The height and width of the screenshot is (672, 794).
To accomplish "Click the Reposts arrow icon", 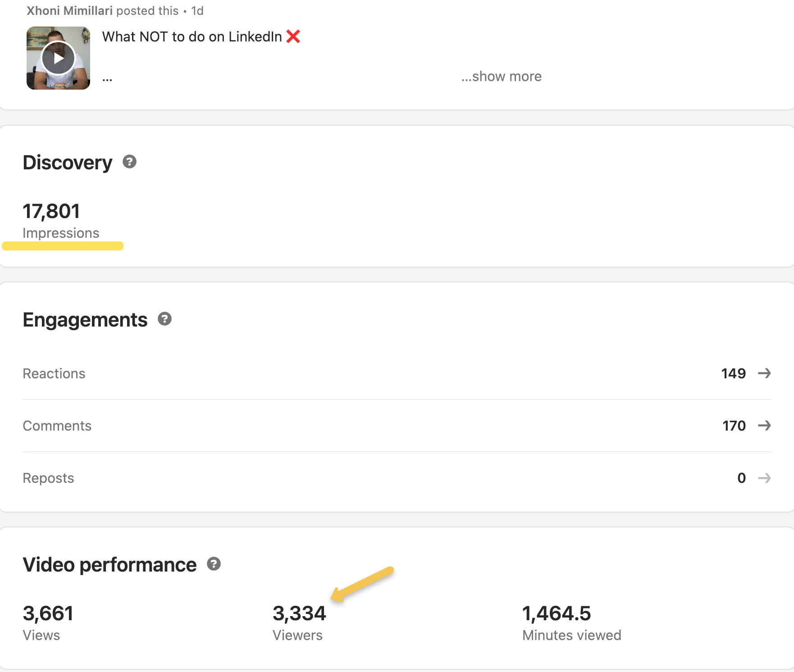I will pos(764,478).
